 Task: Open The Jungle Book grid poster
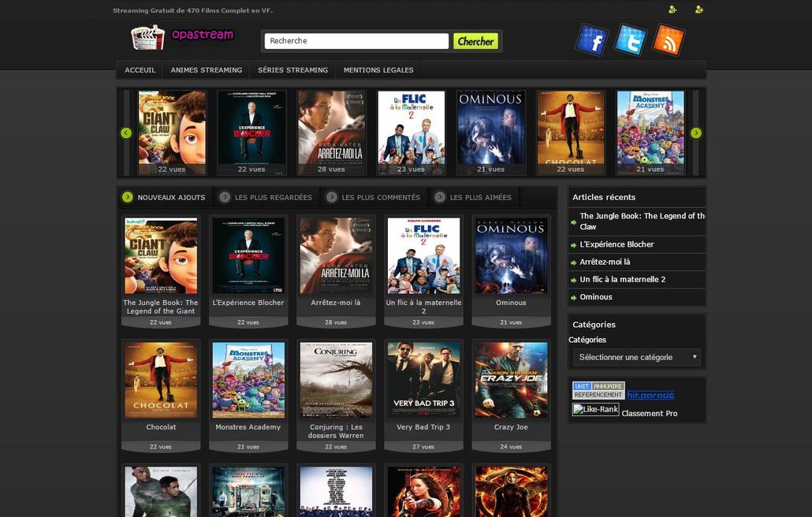pyautogui.click(x=161, y=255)
